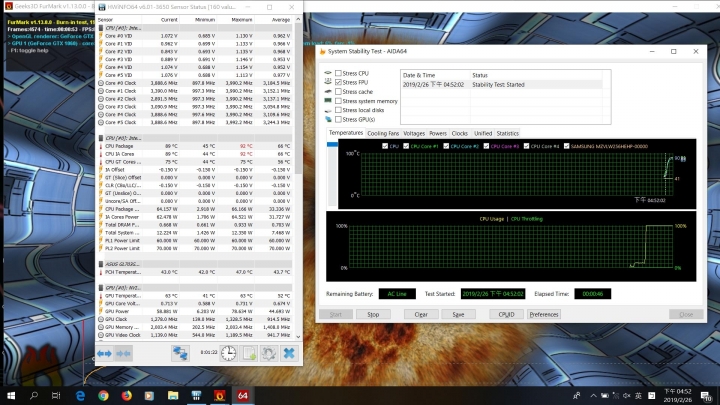The height and width of the screenshot is (405, 720).
Task: Switch to Cooling Fans tab
Action: point(383,133)
